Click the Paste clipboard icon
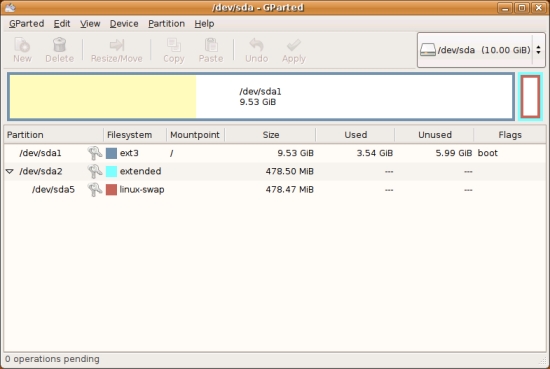The image size is (550, 369). (x=211, y=45)
